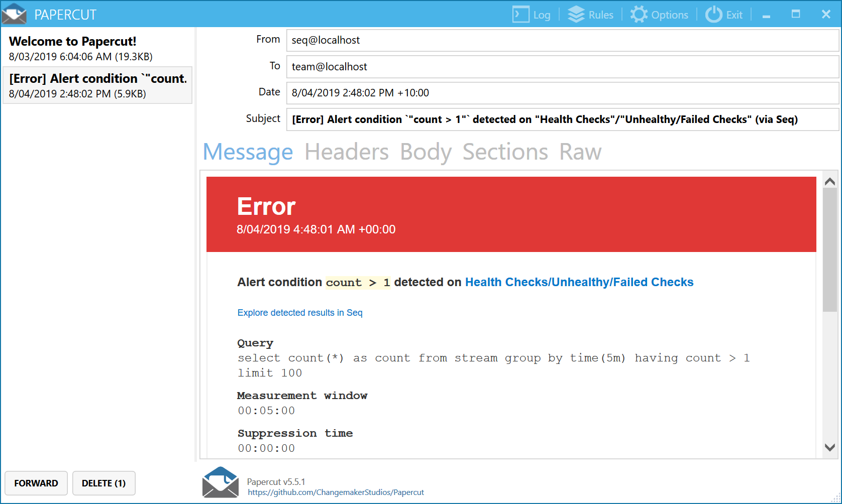
Task: Click the red Error heading
Action: point(266,206)
